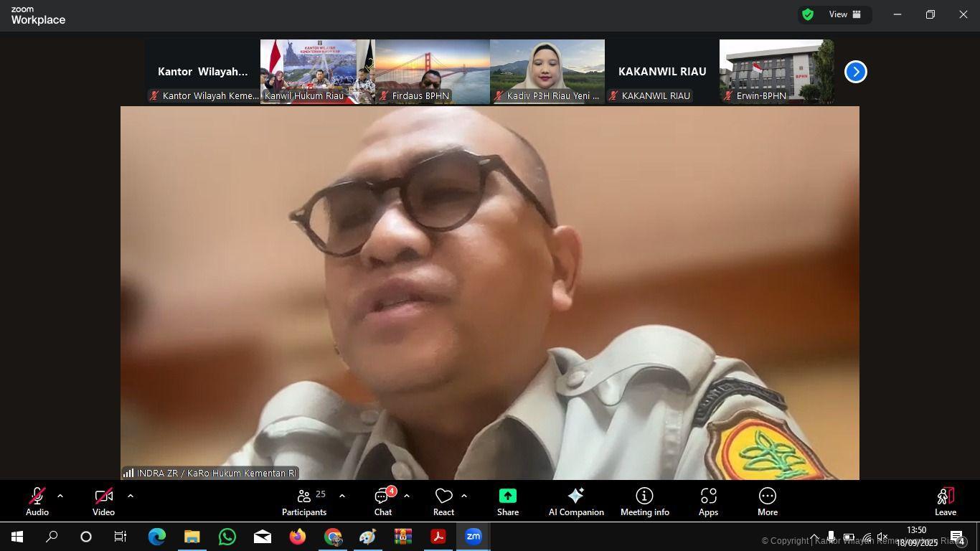The width and height of the screenshot is (980, 551).
Task: Click the green Share screen button
Action: pyautogui.click(x=507, y=501)
